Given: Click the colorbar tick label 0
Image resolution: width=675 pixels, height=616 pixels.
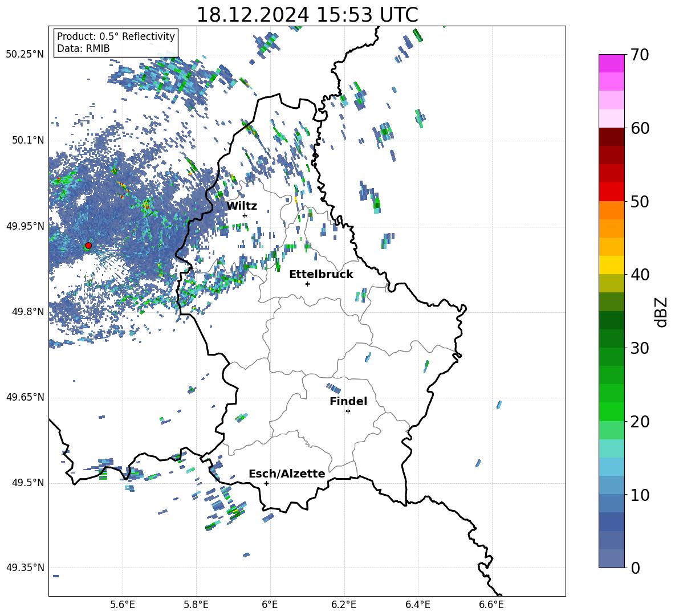Looking at the screenshot, I should pyautogui.click(x=635, y=568).
